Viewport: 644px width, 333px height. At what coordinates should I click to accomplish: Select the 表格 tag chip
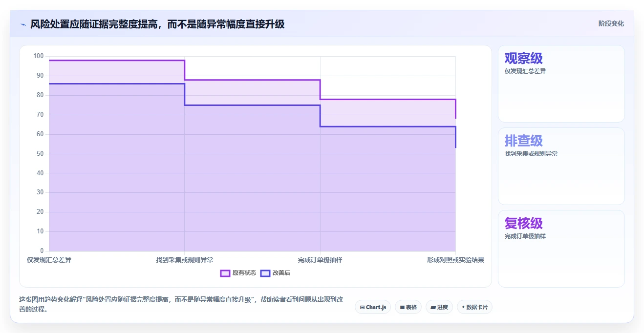click(x=408, y=307)
